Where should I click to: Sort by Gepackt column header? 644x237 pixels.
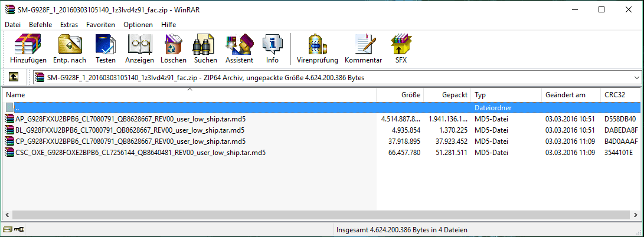[447, 95]
